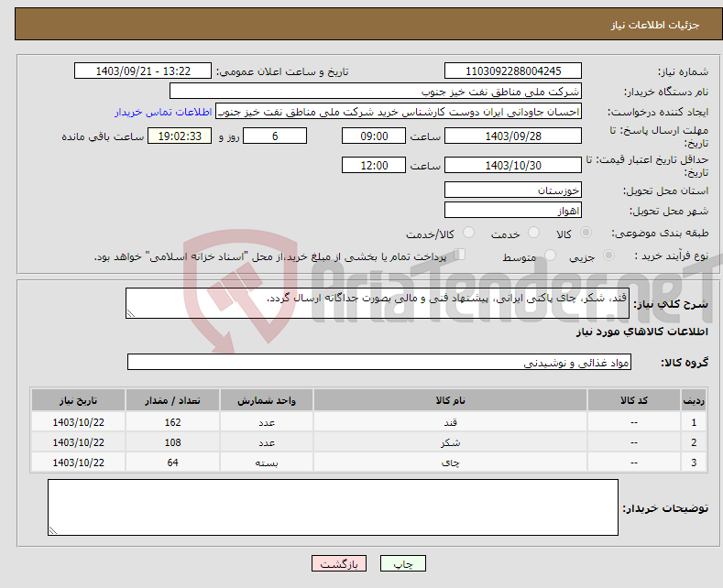Click the quantity cell 108
This screenshot has width=723, height=588.
coord(172,442)
